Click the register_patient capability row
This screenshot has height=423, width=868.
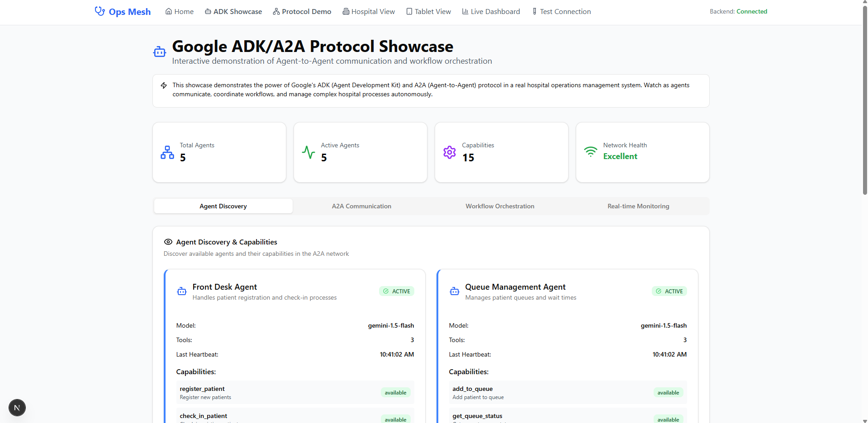(295, 392)
